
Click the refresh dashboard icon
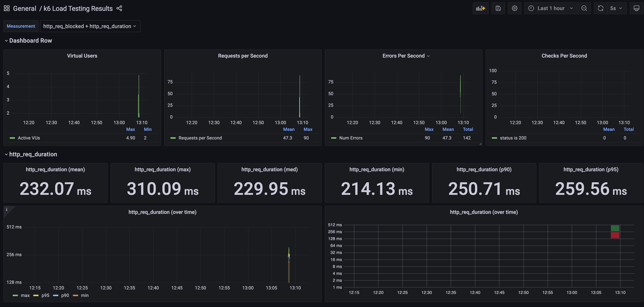600,8
